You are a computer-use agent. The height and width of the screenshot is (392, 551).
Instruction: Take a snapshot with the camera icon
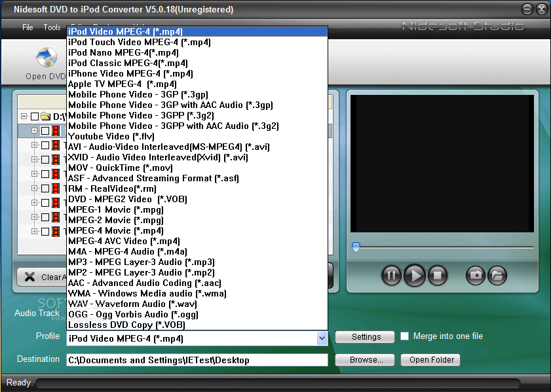(476, 275)
